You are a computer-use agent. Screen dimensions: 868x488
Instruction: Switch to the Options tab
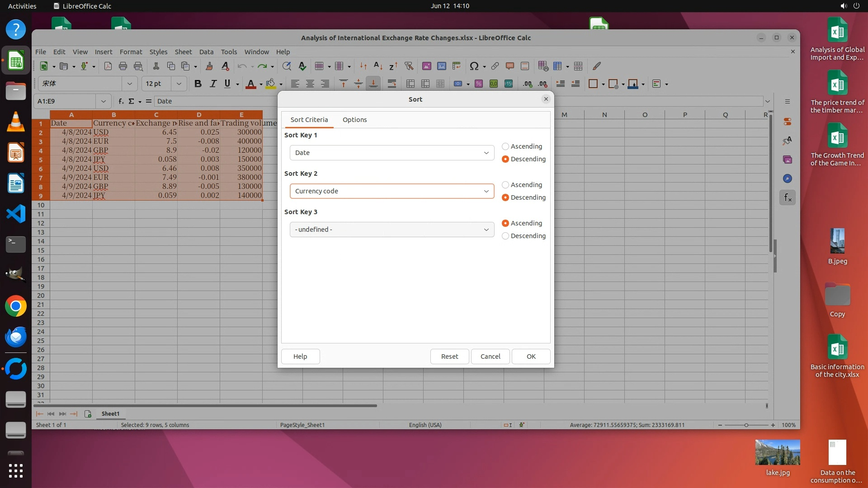(354, 120)
